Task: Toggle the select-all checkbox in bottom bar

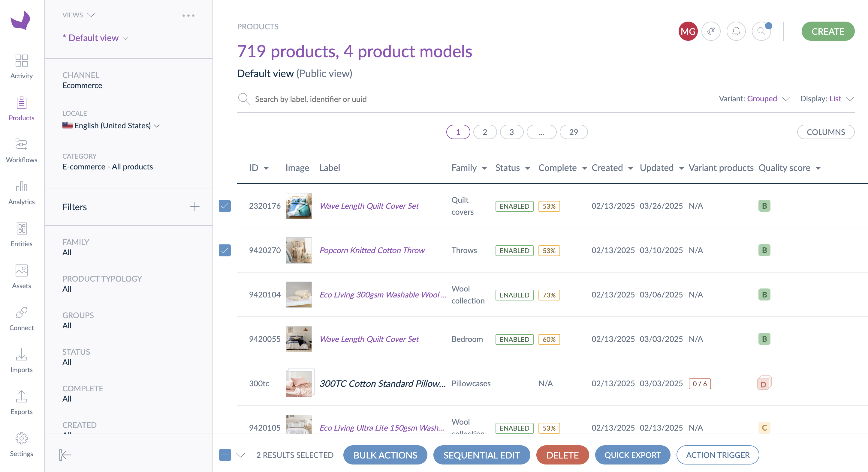Action: click(225, 455)
